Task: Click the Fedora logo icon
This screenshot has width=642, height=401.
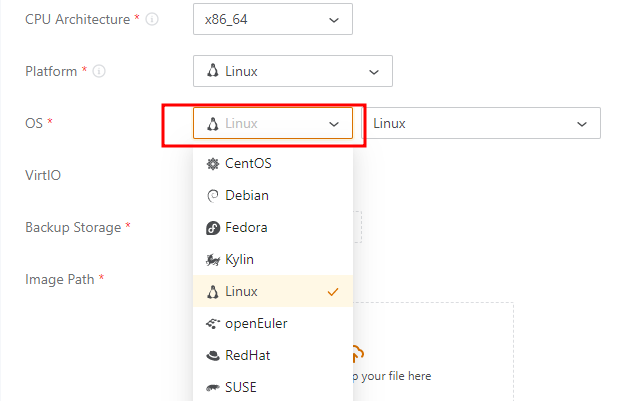Action: (212, 227)
